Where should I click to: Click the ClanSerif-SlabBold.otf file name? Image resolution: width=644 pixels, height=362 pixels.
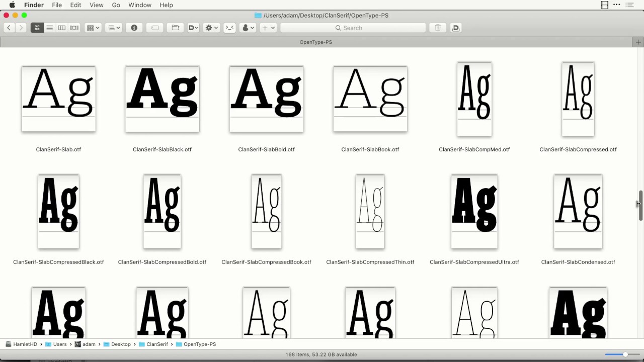click(x=266, y=149)
